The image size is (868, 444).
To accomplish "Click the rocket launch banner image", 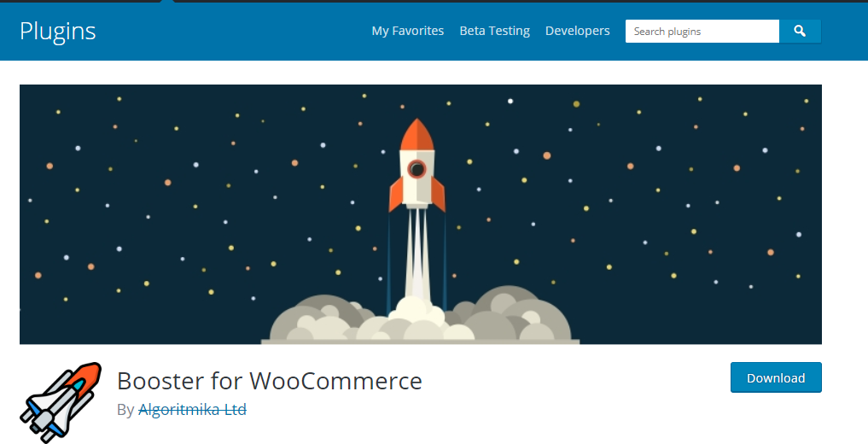I will pyautogui.click(x=420, y=214).
